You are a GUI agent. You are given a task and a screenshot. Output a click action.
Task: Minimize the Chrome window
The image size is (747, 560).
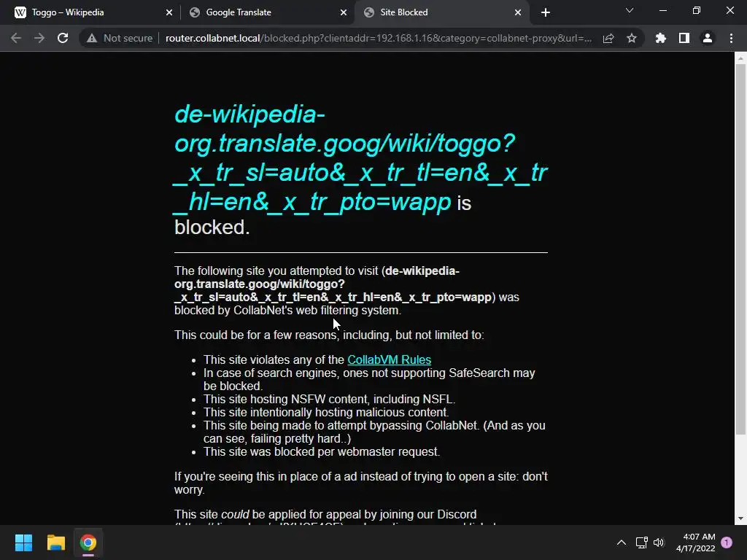pyautogui.click(x=662, y=10)
